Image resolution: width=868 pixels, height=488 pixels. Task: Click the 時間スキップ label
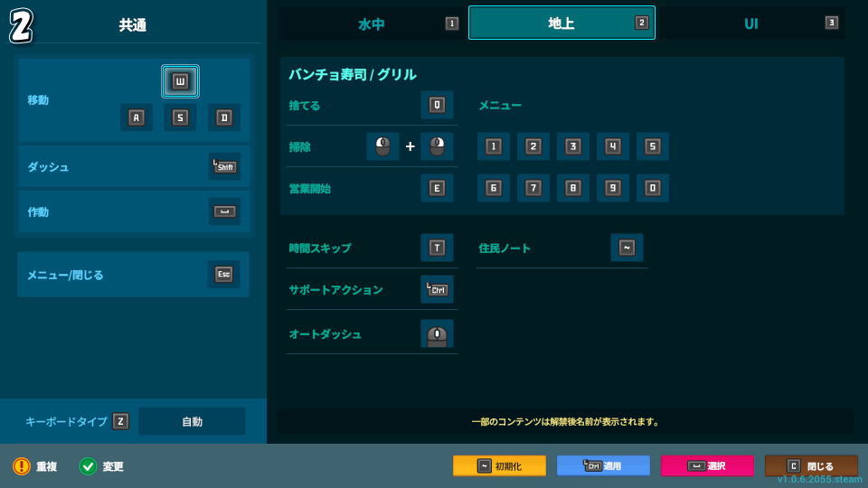[320, 249]
